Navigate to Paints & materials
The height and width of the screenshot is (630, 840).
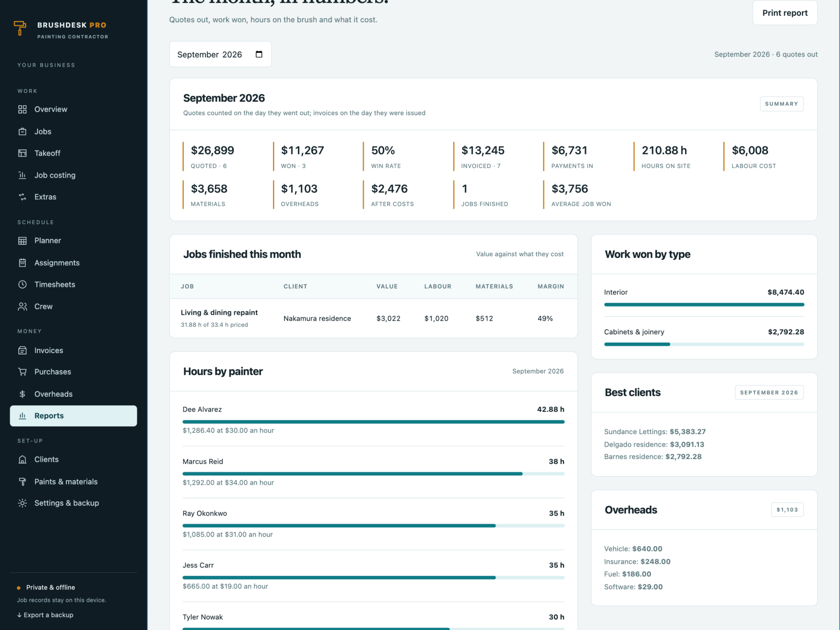[x=73, y=482]
